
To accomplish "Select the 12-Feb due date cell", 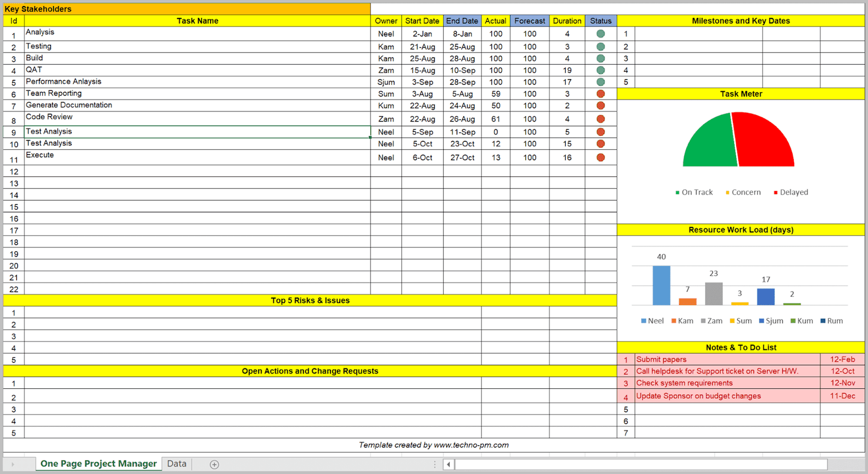I will click(x=843, y=359).
